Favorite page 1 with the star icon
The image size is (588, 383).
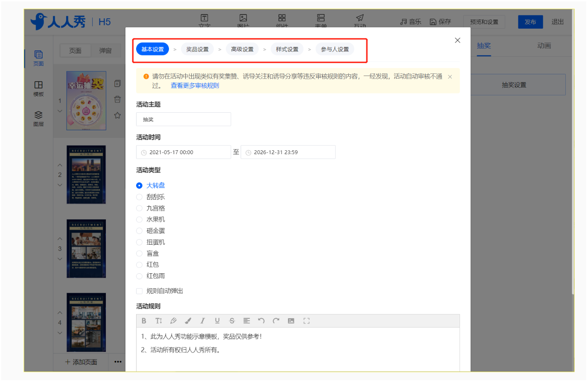point(117,115)
